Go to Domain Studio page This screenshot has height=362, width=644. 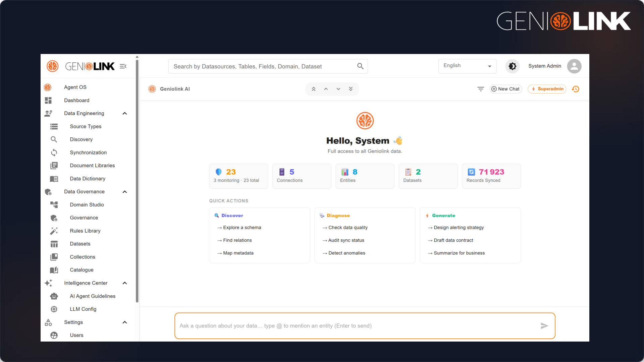87,205
